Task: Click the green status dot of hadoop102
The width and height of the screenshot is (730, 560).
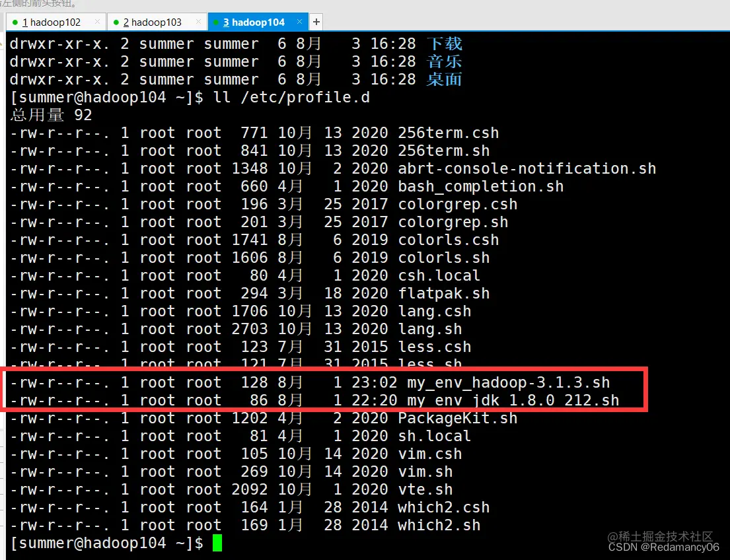Action: click(15, 22)
